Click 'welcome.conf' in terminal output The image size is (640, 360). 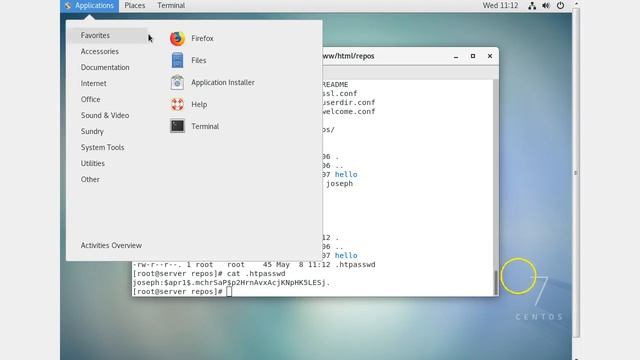coord(349,111)
